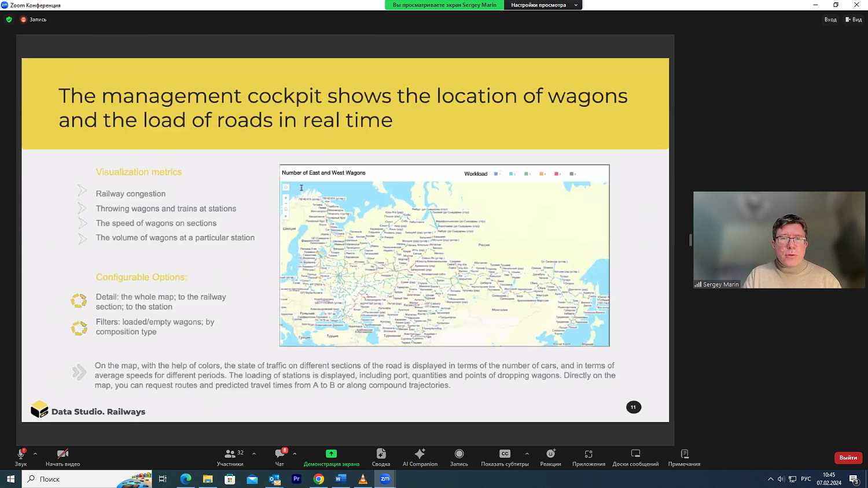
Task: Click the first blue Workload legend swatch
Action: click(x=496, y=173)
